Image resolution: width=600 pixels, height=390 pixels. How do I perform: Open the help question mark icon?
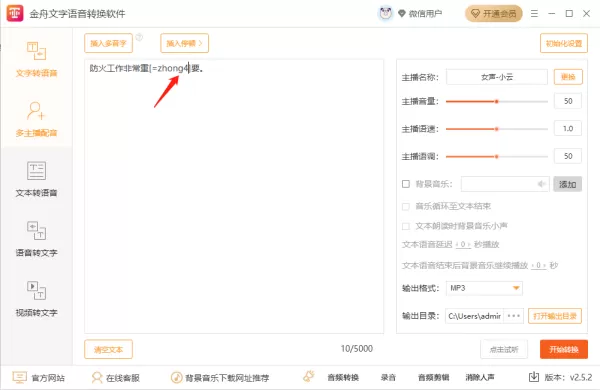point(139,37)
